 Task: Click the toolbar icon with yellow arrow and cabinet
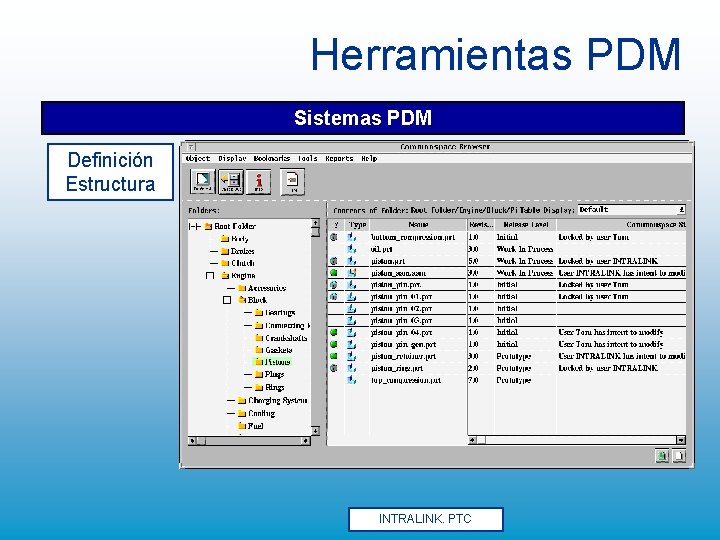pyautogui.click(x=231, y=181)
